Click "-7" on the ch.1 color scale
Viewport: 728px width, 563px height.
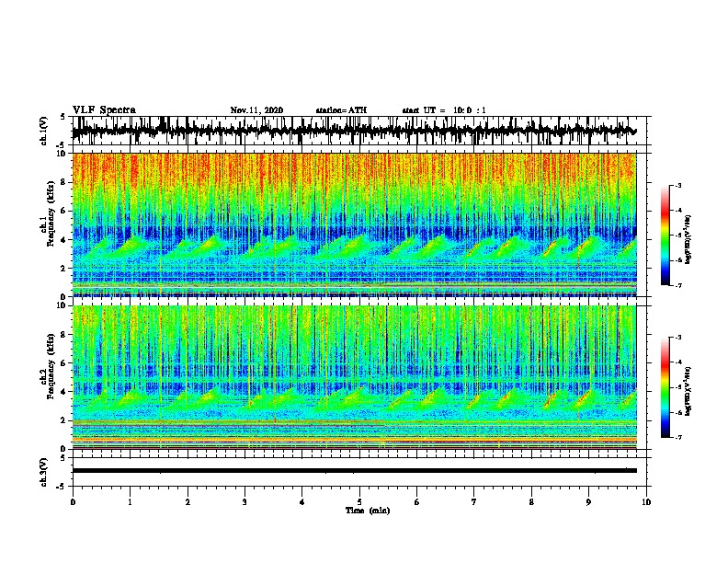point(678,285)
